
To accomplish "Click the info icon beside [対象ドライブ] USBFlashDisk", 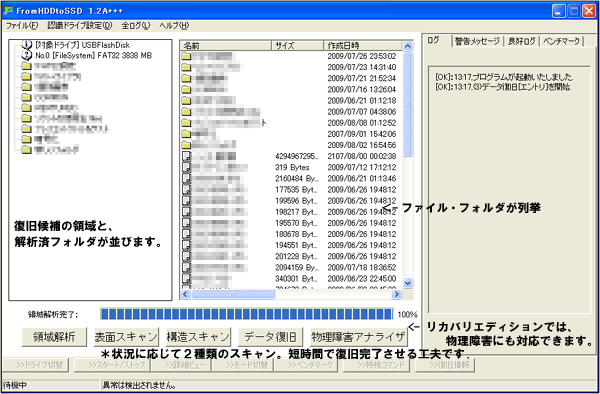I will [x=26, y=45].
